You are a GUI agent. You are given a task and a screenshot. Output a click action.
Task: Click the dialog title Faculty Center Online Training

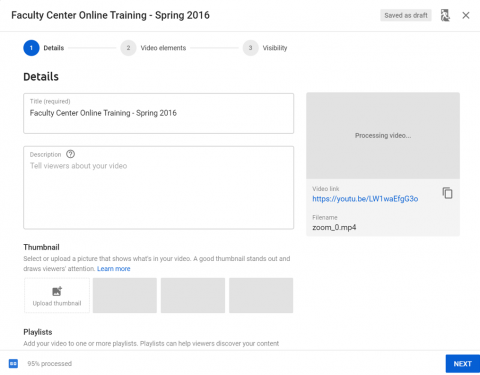[x=110, y=15]
